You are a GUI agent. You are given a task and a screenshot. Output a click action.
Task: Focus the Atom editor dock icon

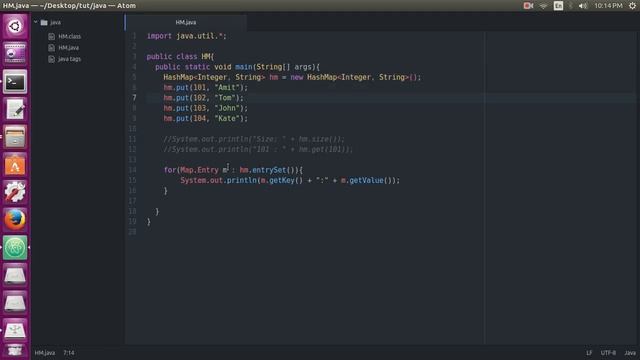click(x=15, y=247)
